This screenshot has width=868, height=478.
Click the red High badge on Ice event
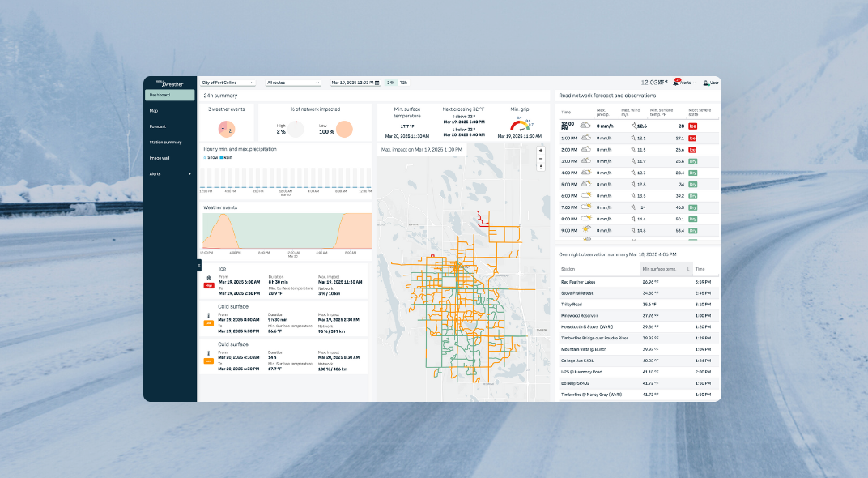tap(209, 286)
